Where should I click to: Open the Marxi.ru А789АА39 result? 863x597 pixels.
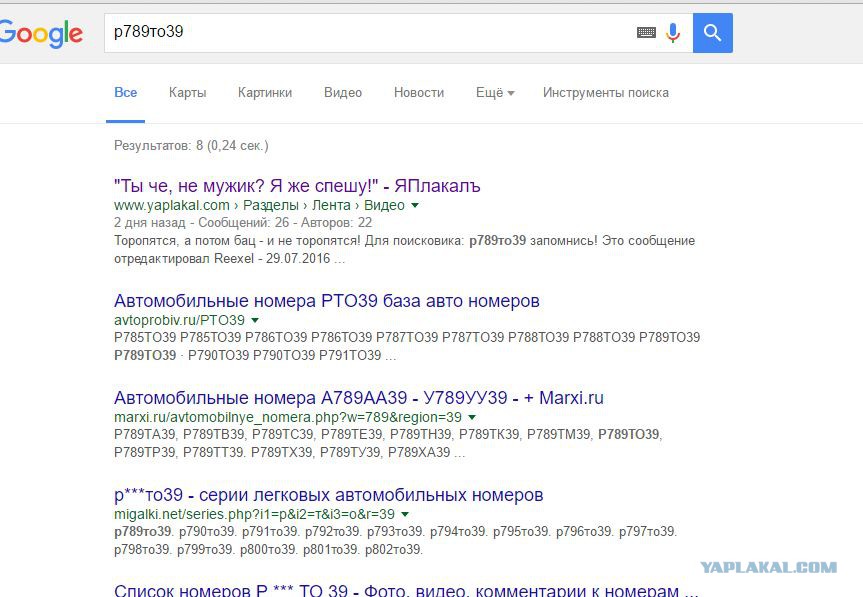(x=358, y=398)
